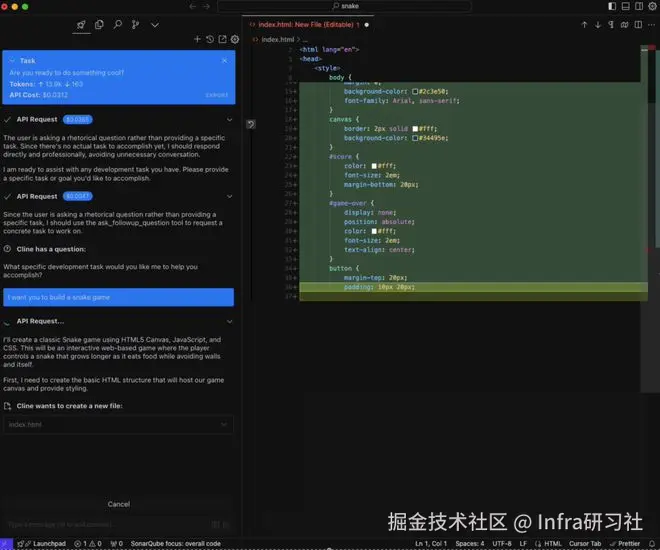Viewport: 660px width, 550px height.
Task: Expand more sidebar views chevron
Action: 155,25
